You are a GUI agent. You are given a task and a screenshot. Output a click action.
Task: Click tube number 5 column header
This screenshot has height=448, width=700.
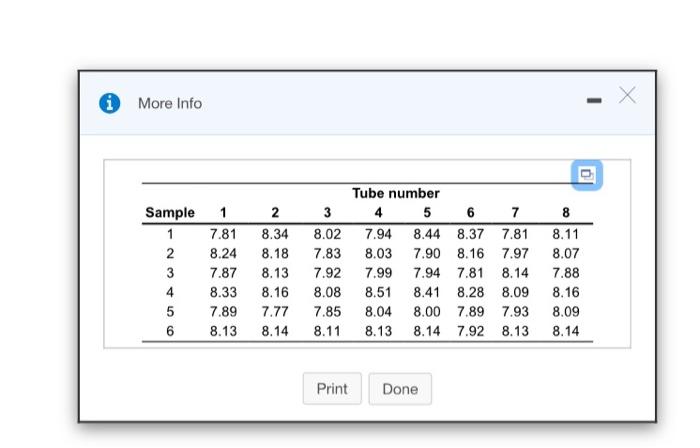427,212
